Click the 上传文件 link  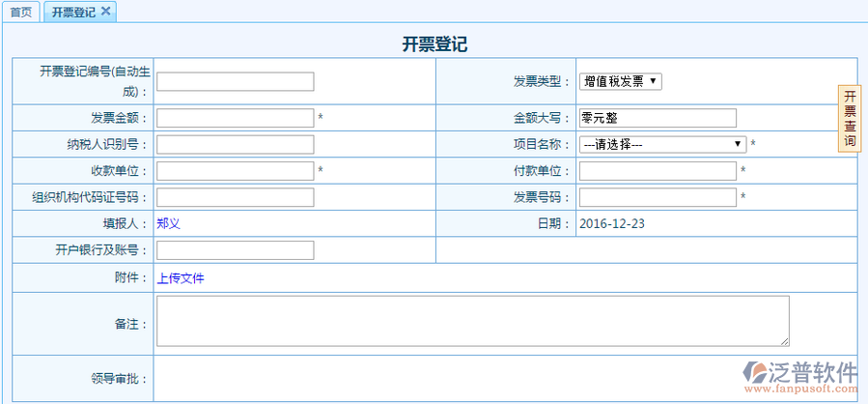click(x=181, y=278)
